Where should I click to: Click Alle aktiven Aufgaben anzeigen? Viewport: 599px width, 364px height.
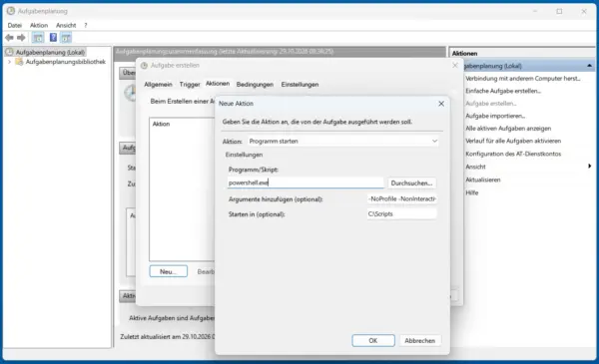508,129
